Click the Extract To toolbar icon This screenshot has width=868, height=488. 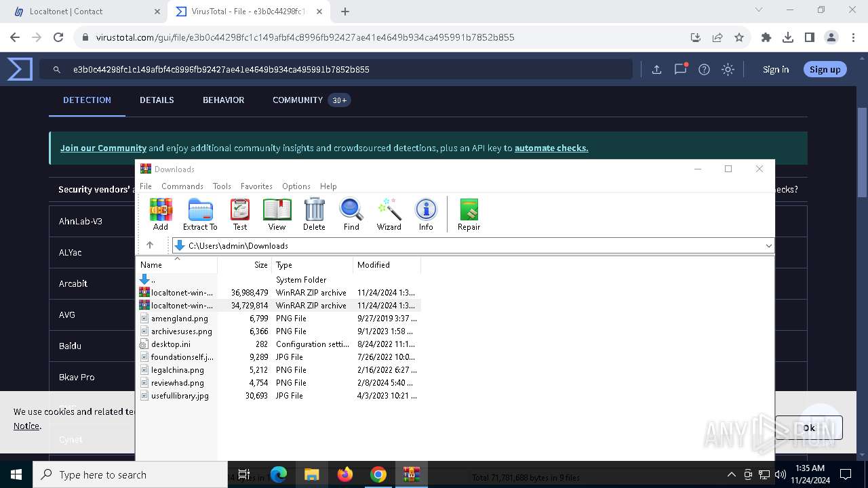pyautogui.click(x=200, y=214)
